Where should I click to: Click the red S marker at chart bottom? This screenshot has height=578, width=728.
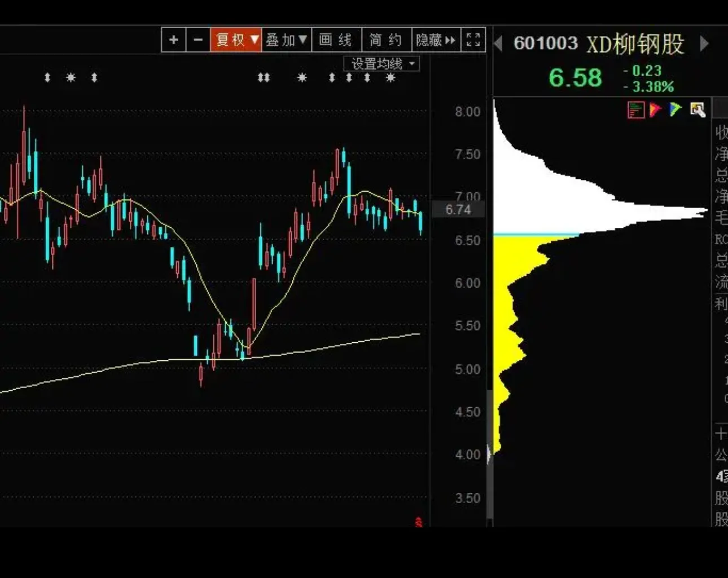click(419, 522)
